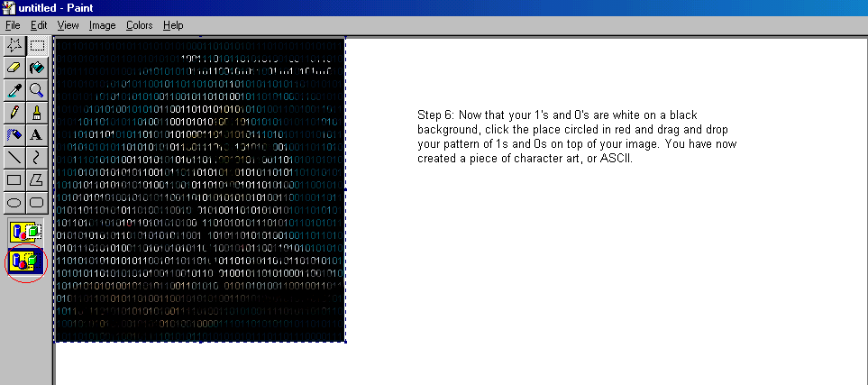Image resolution: width=868 pixels, height=385 pixels.
Task: Pick the Rectangle shape tool
Action: 14,180
